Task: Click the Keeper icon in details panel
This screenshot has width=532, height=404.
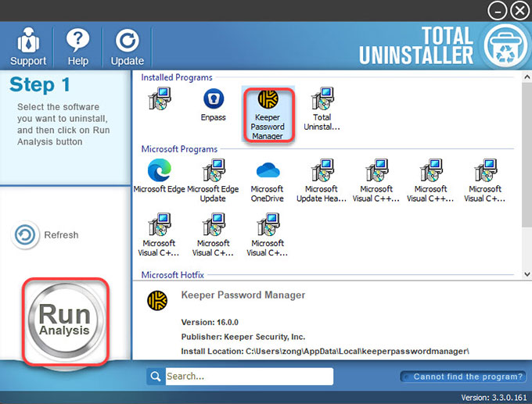Action: point(157,300)
